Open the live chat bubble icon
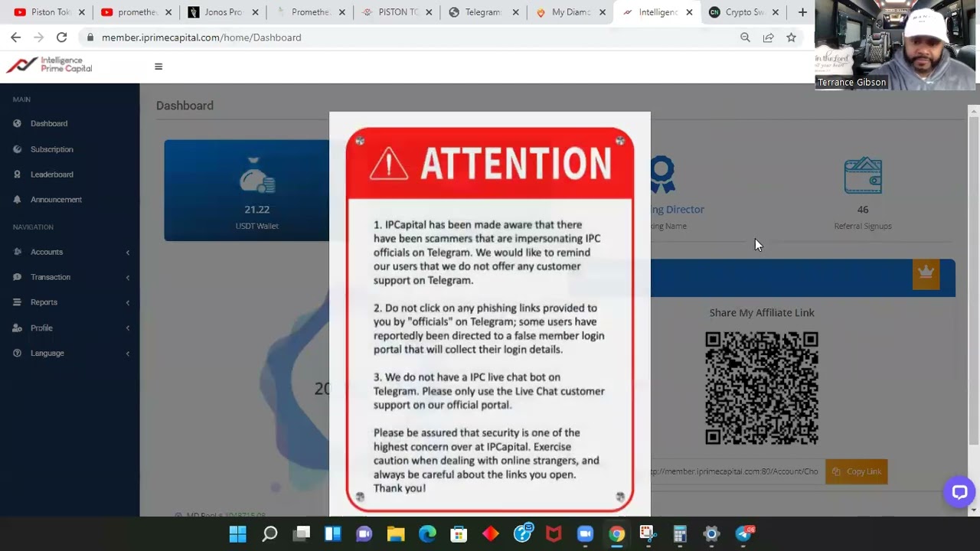The image size is (980, 551). (x=959, y=492)
